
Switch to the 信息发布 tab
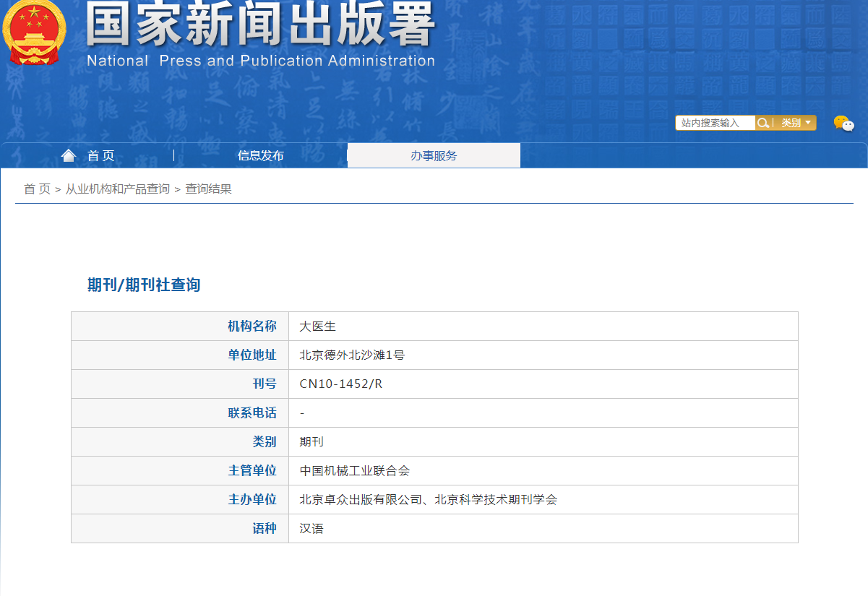pyautogui.click(x=260, y=155)
